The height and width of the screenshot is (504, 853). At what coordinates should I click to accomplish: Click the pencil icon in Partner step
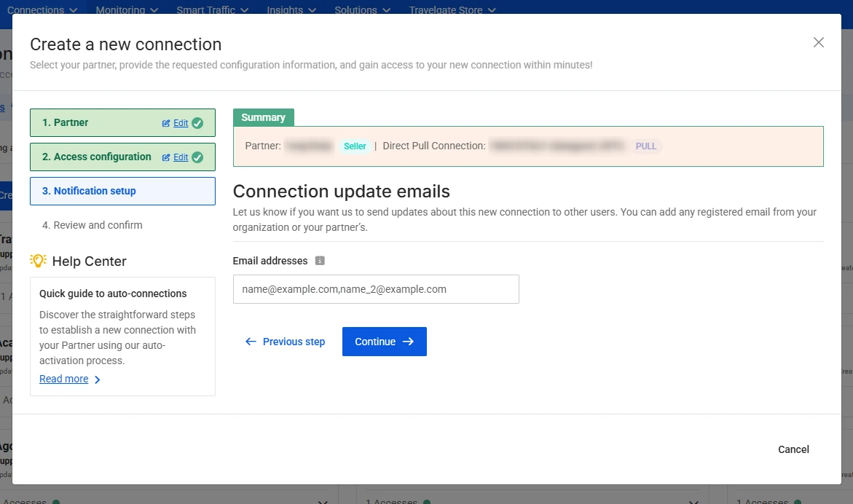pyautogui.click(x=166, y=123)
